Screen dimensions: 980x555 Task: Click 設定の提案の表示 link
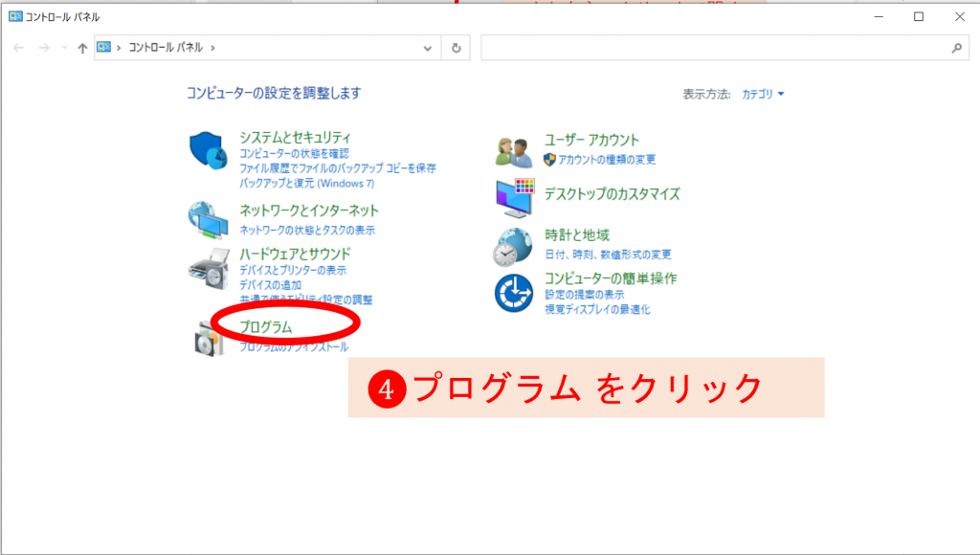584,295
